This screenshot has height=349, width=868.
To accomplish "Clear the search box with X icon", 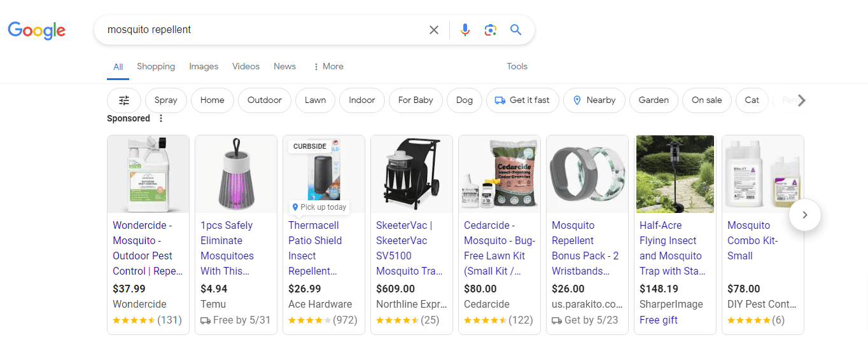I will (434, 30).
